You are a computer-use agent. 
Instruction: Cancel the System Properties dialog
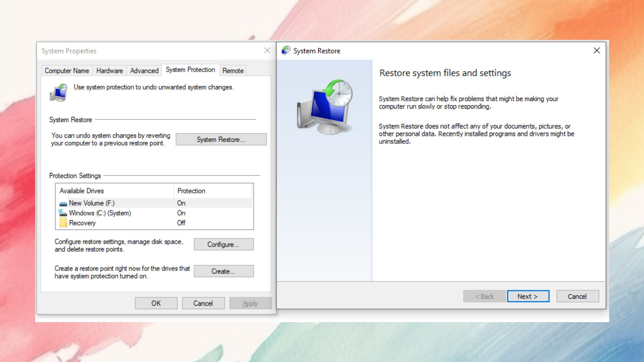[203, 303]
